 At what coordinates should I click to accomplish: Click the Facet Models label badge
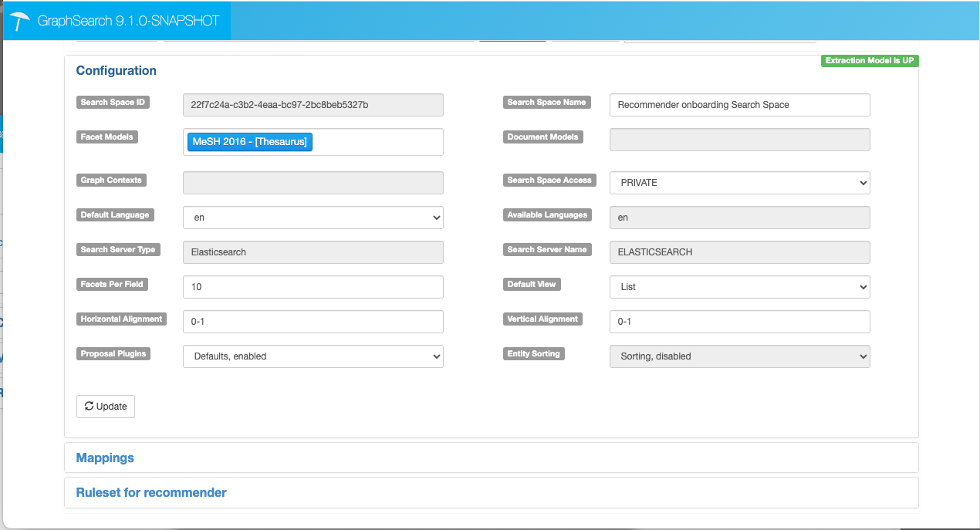108,137
